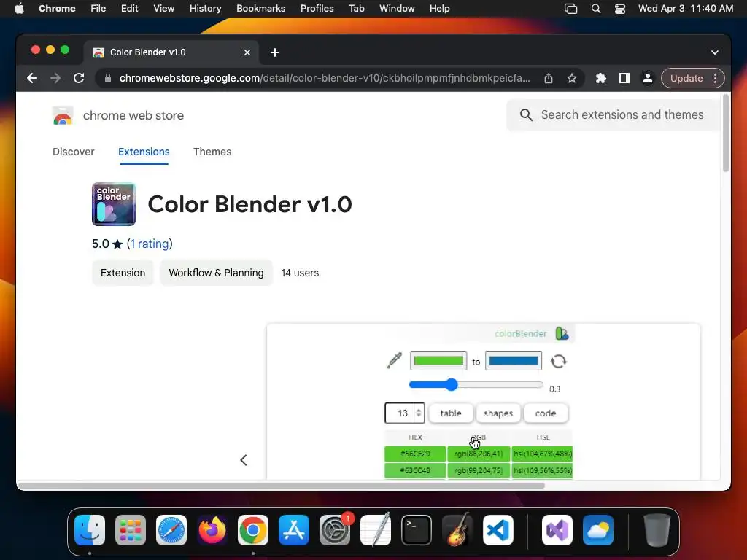Click the lock icon in address bar

click(108, 78)
